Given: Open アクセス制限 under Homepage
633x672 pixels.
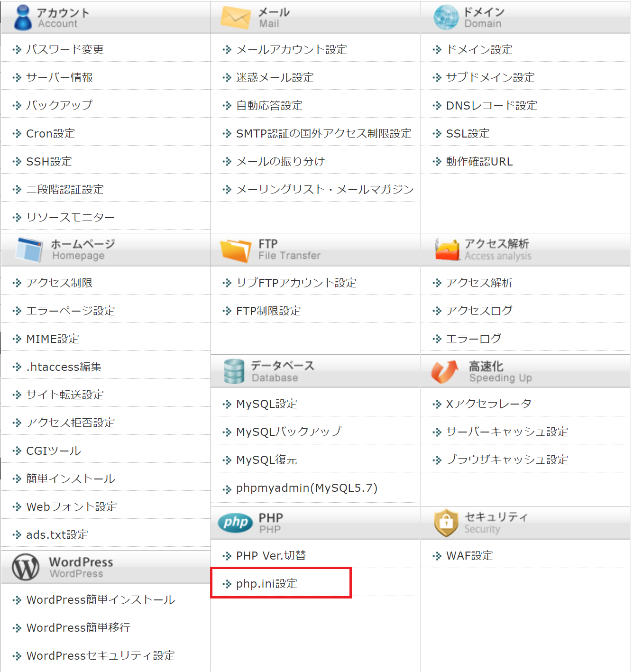Looking at the screenshot, I should pyautogui.click(x=59, y=283).
